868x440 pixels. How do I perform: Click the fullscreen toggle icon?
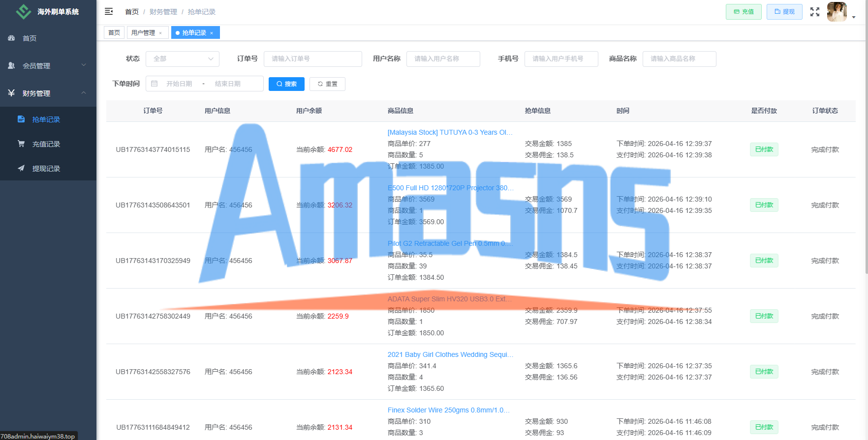point(815,12)
